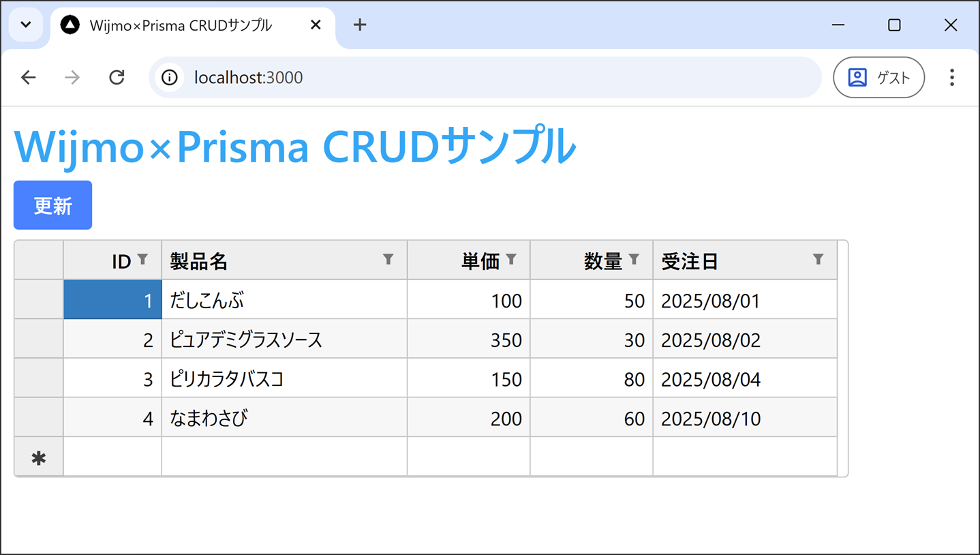Select the 数量 cell 80
The image size is (980, 555).
pos(592,378)
